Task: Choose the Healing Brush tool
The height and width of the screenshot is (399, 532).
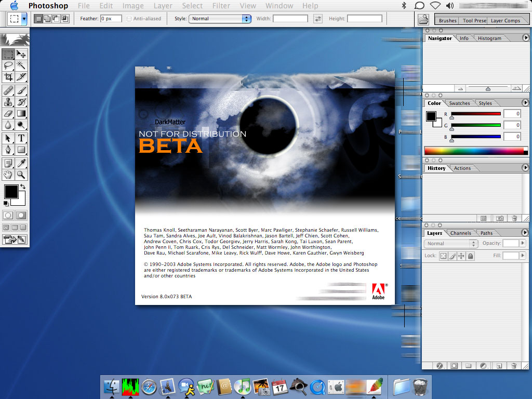Action: click(x=8, y=90)
